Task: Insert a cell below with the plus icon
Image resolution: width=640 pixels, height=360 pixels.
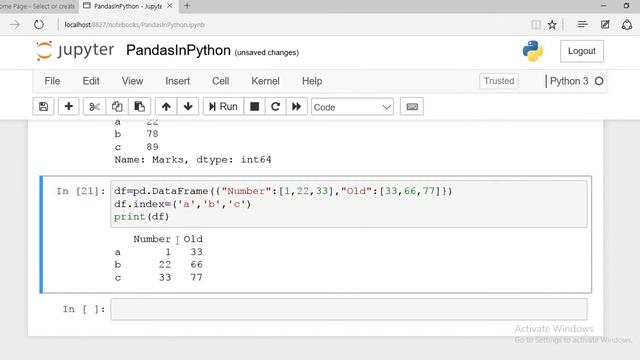Action: 69,107
